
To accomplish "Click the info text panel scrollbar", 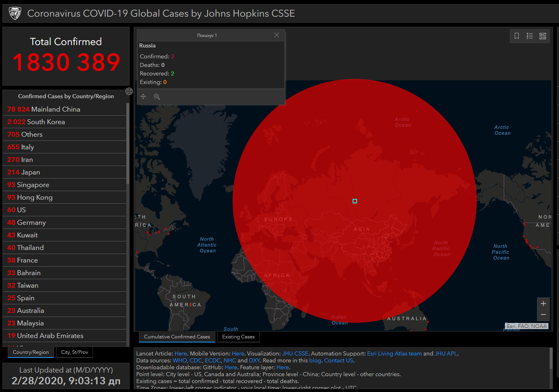I will [551, 358].
